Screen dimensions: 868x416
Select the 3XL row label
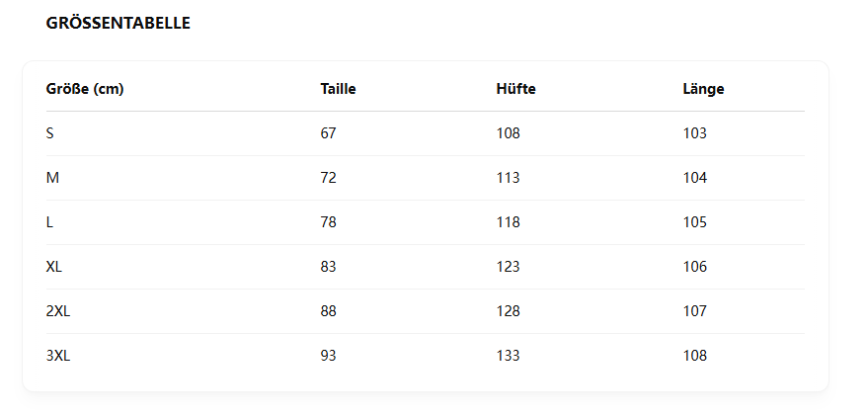pos(58,355)
